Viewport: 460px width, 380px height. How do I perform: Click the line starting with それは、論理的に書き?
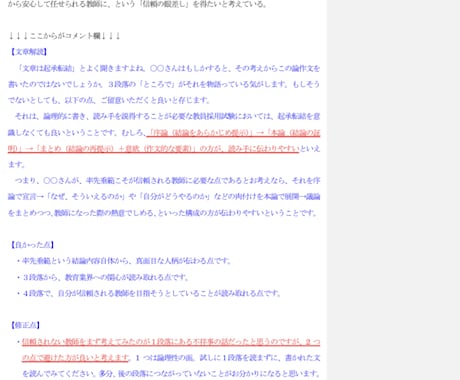coord(167,116)
